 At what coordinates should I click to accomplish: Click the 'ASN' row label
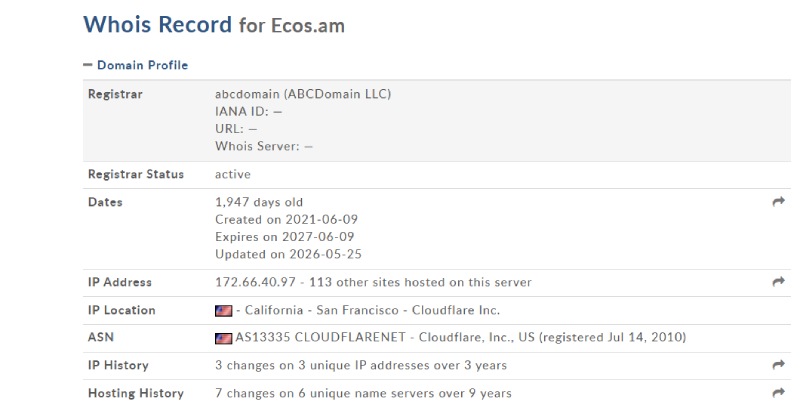coord(101,337)
